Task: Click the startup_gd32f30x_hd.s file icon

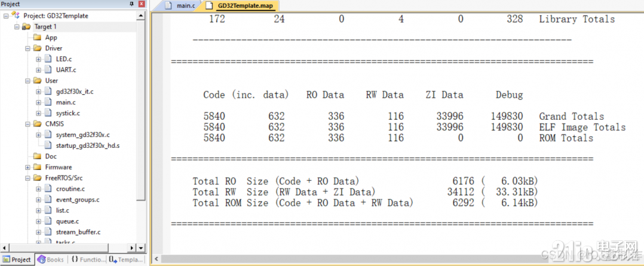Action: [48, 146]
